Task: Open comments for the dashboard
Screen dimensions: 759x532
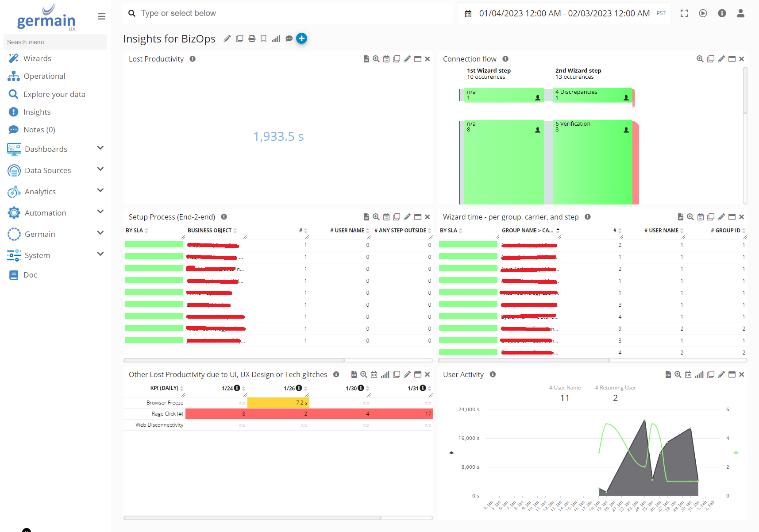Action: pos(289,39)
